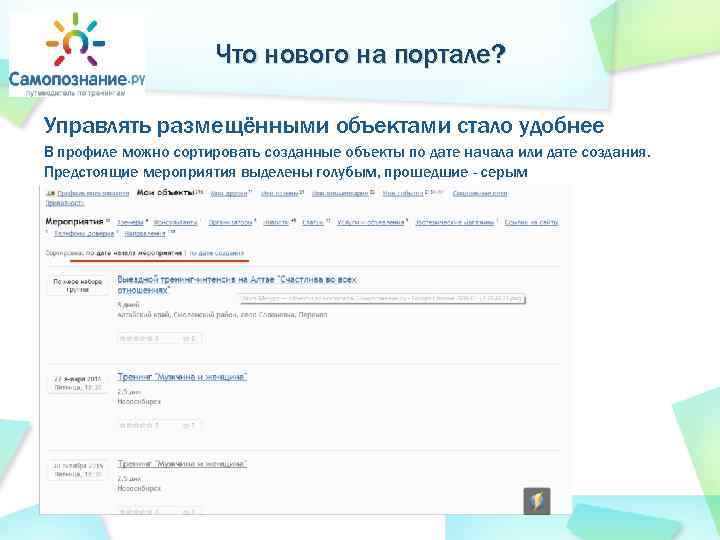Open the Услуги и объявления category
Screen dimensions: 720x540
click(x=371, y=222)
